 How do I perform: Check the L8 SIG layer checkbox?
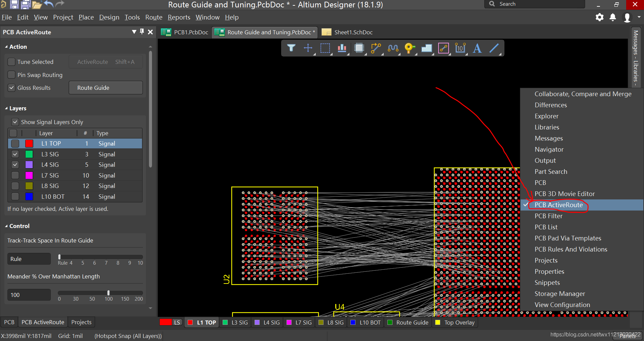pyautogui.click(x=15, y=186)
